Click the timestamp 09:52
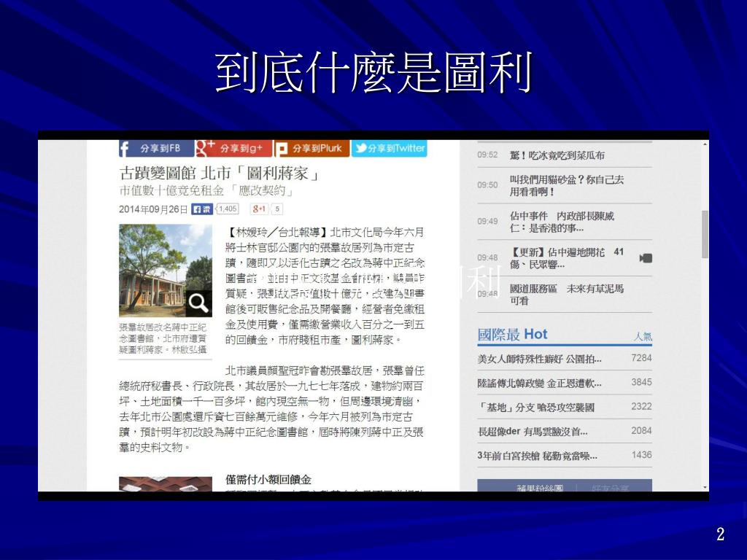The height and width of the screenshot is (560, 747). (487, 155)
